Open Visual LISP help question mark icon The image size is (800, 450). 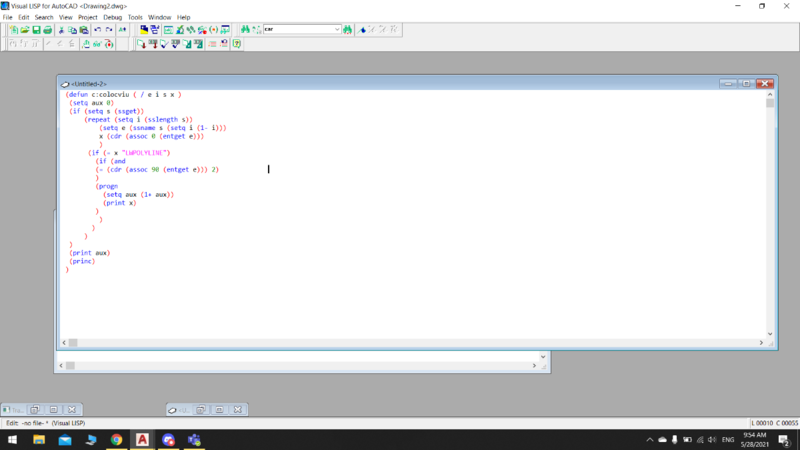tap(237, 44)
